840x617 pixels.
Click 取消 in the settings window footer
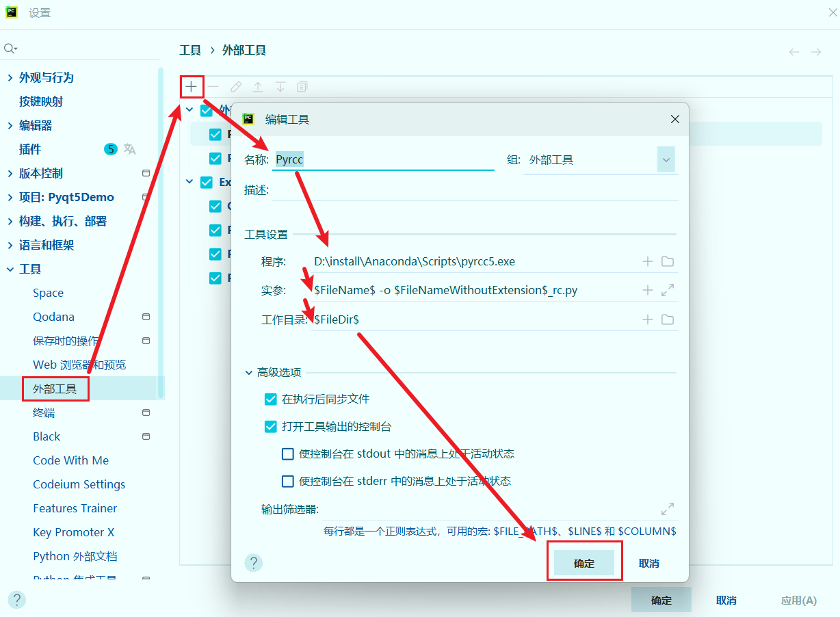[x=726, y=600]
